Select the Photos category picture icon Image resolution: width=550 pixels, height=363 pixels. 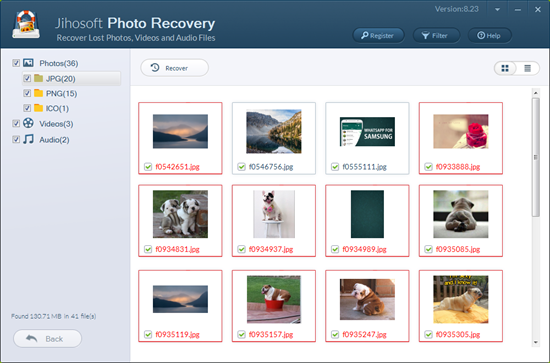point(28,62)
